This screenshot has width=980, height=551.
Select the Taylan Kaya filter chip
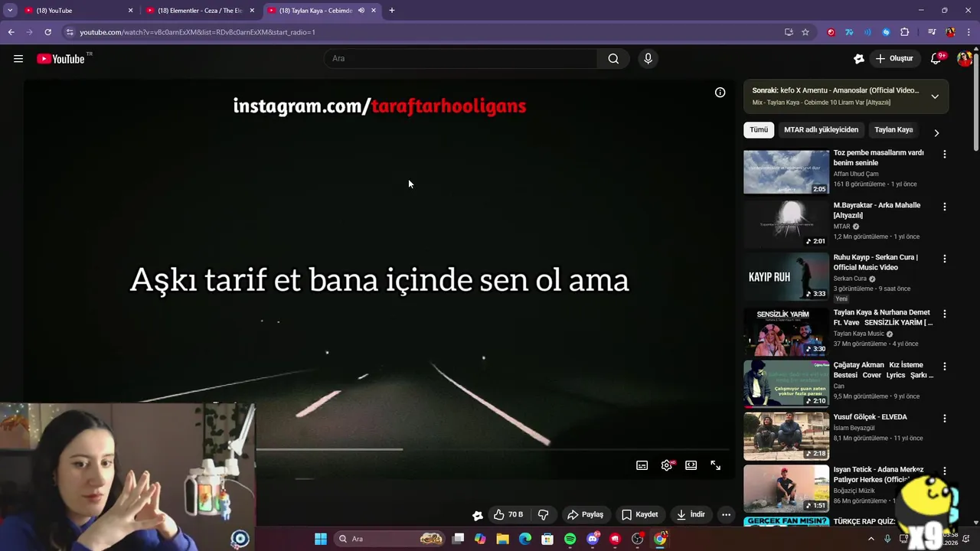pyautogui.click(x=893, y=130)
